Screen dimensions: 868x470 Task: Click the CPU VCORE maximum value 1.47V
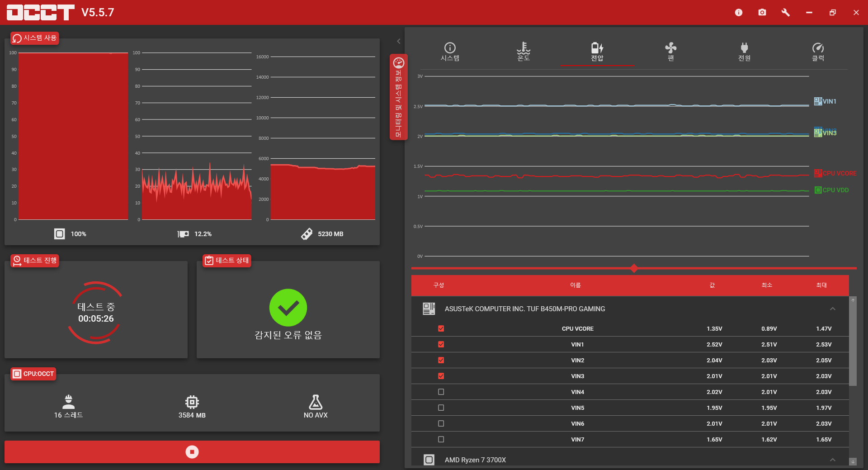[824, 329]
